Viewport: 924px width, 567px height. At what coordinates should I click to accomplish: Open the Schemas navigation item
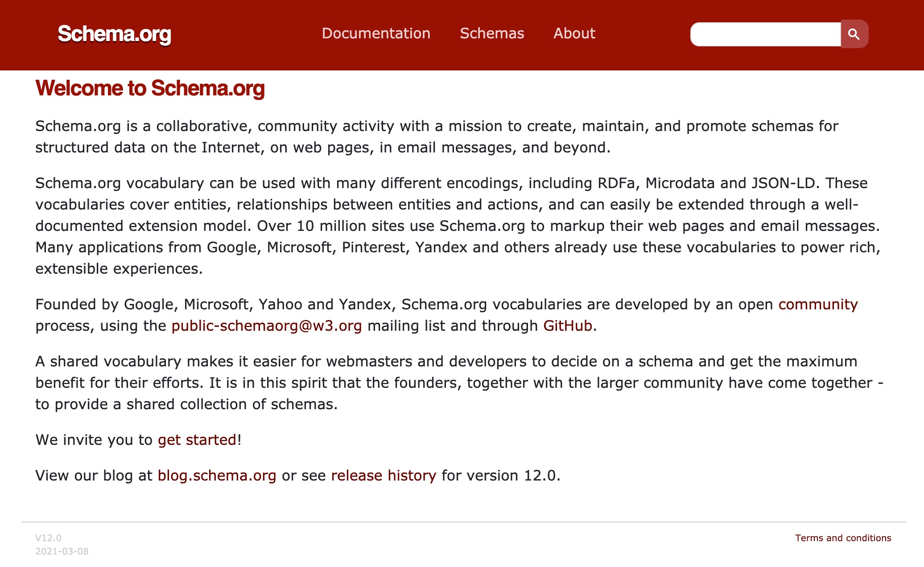(491, 34)
